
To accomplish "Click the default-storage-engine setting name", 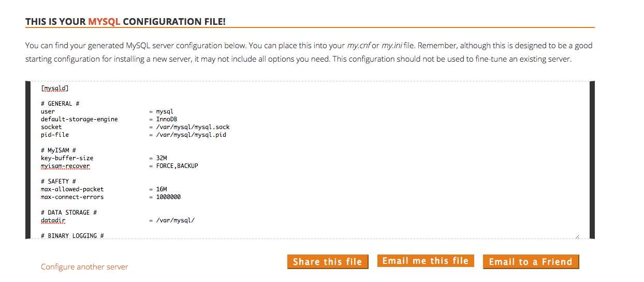I will (x=79, y=119).
